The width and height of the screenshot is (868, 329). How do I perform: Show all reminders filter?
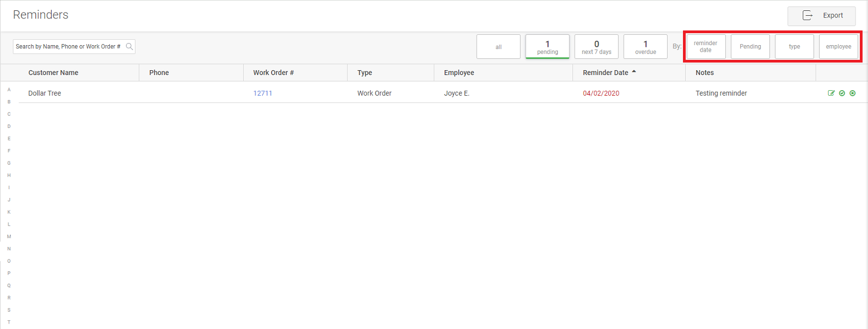498,47
